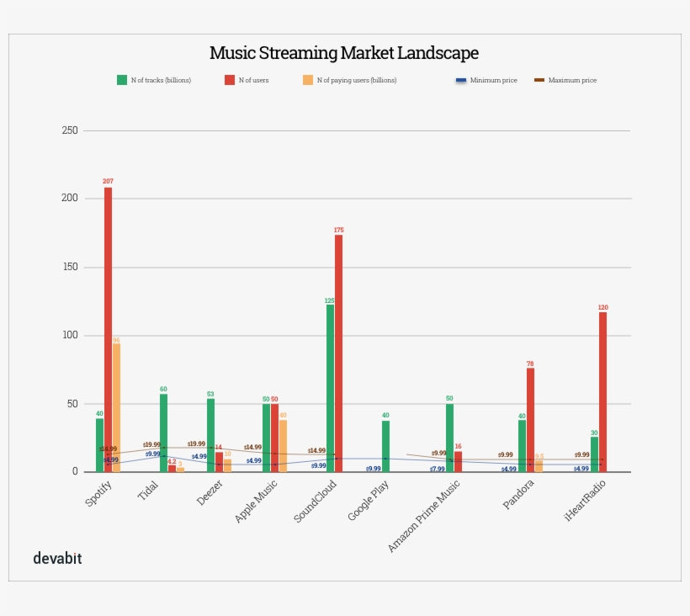Click Spotify's orange paying users bar
Image resolution: width=690 pixels, height=616 pixels.
(x=116, y=407)
